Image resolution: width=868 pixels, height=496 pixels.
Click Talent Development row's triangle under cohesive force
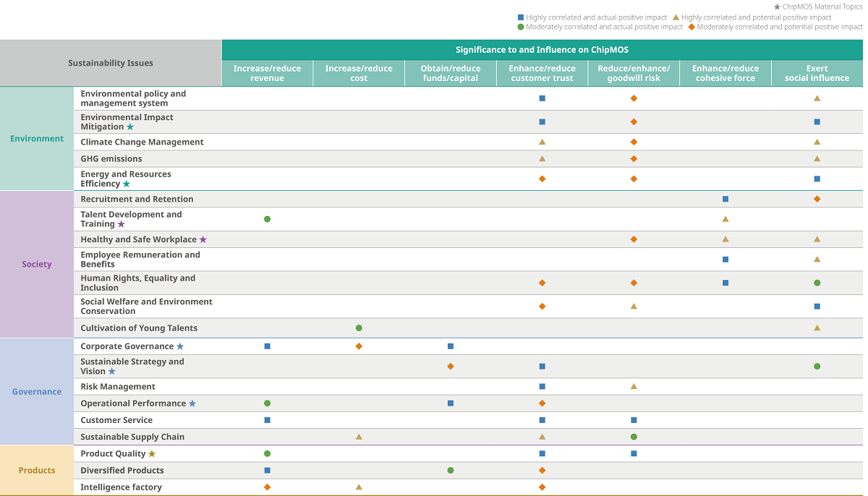click(x=726, y=219)
